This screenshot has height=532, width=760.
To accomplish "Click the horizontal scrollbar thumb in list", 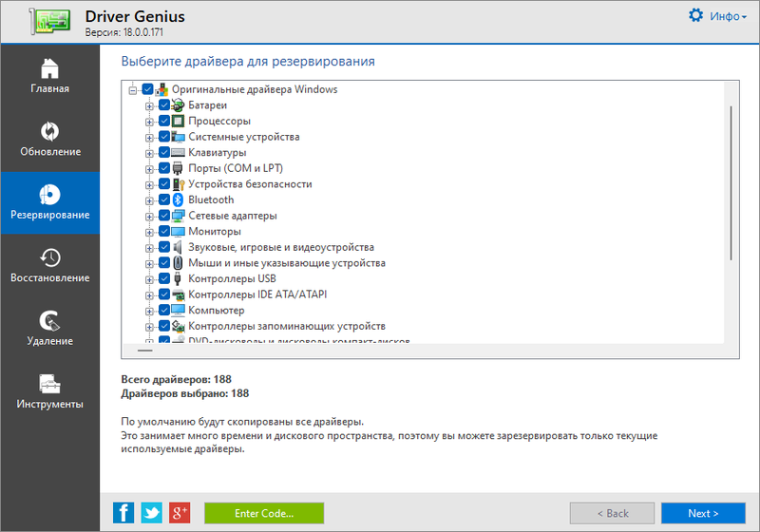I will point(145,351).
